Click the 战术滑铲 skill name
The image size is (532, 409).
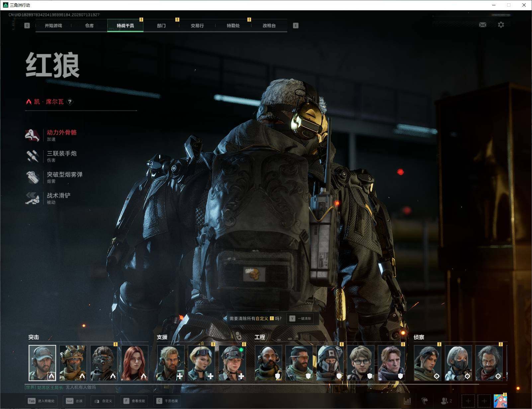pos(59,196)
